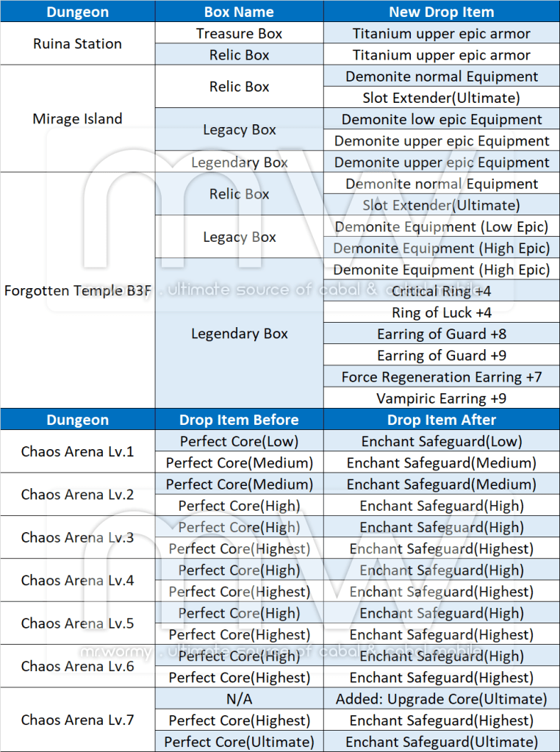Image resolution: width=560 pixels, height=752 pixels.
Task: Select the Treasure Box cell
Action: click(239, 34)
